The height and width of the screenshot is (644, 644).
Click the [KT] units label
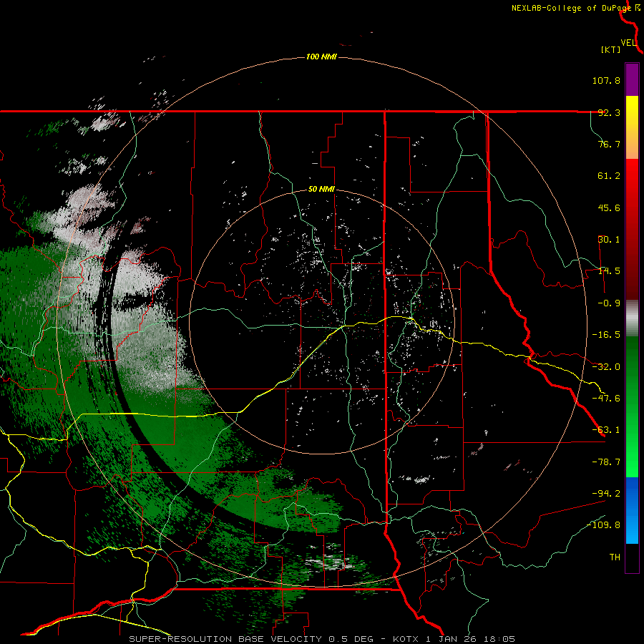click(611, 49)
